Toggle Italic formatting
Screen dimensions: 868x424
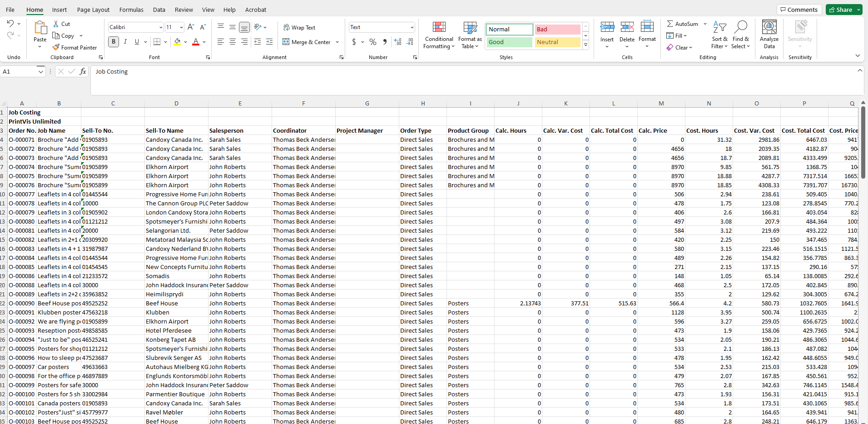click(x=125, y=42)
